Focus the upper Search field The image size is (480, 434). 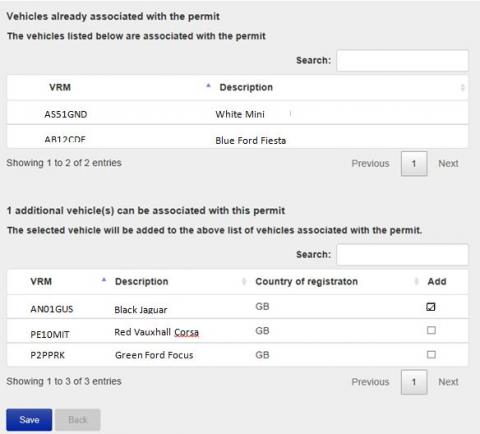tap(402, 61)
